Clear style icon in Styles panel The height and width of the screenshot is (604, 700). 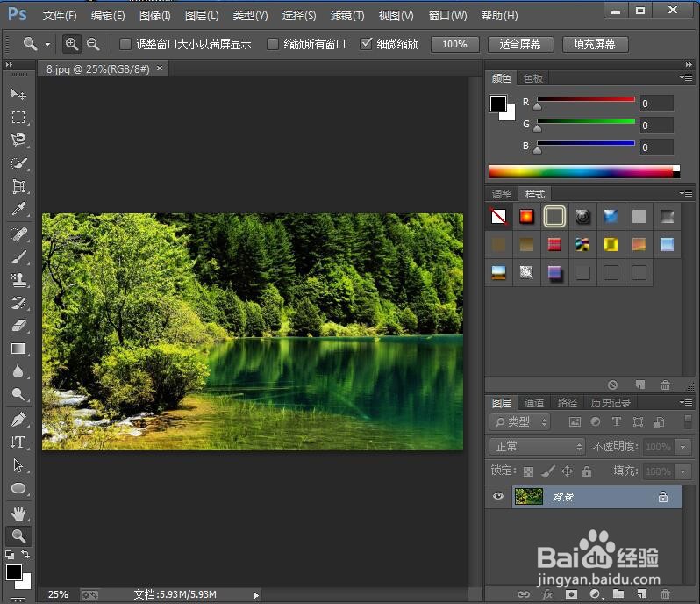[x=612, y=385]
